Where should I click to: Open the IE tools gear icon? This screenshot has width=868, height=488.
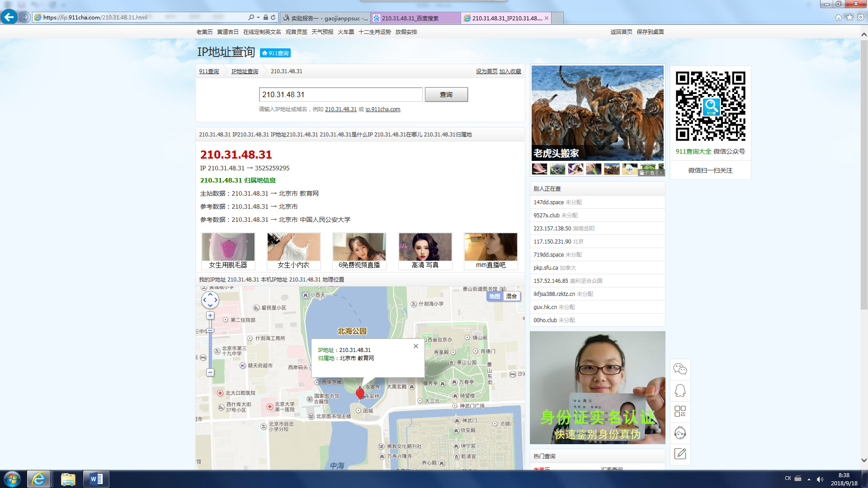(861, 17)
